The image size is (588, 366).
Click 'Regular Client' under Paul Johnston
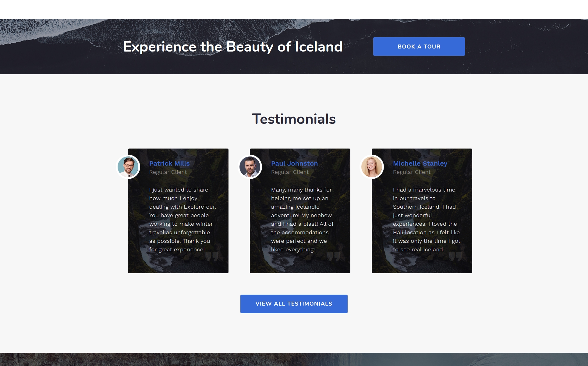(290, 172)
